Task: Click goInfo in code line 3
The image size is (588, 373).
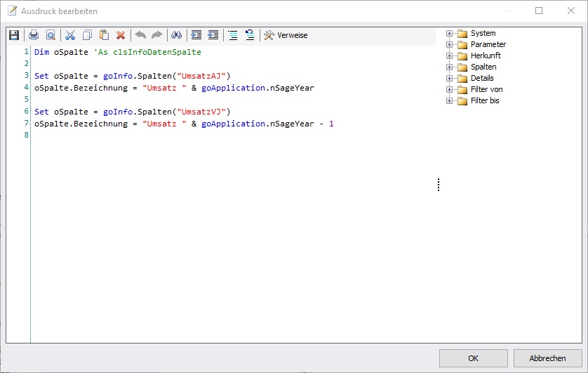Action: click(x=118, y=76)
